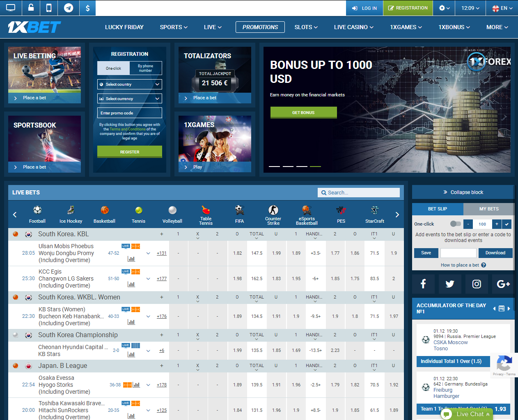Click the LOG IN button
Image resolution: width=518 pixels, height=420 pixels.
coord(364,8)
